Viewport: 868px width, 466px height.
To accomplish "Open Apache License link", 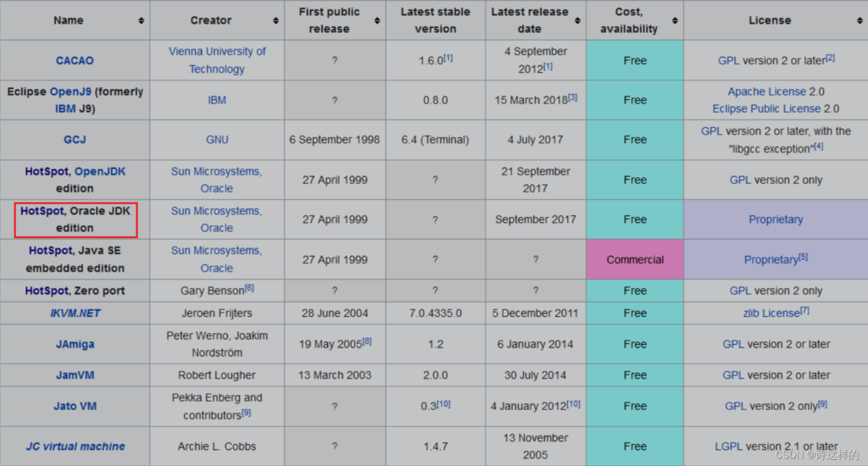I will click(x=766, y=92).
